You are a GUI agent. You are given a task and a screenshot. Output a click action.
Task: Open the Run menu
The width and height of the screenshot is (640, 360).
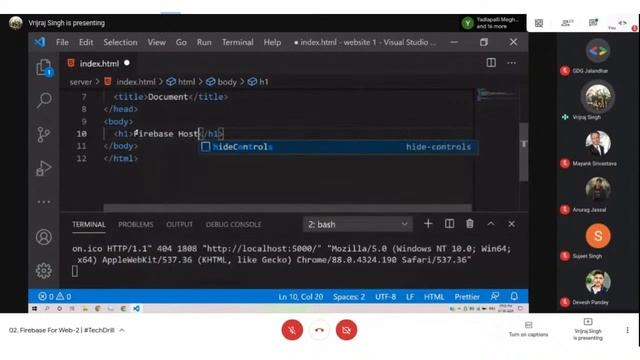click(x=204, y=42)
